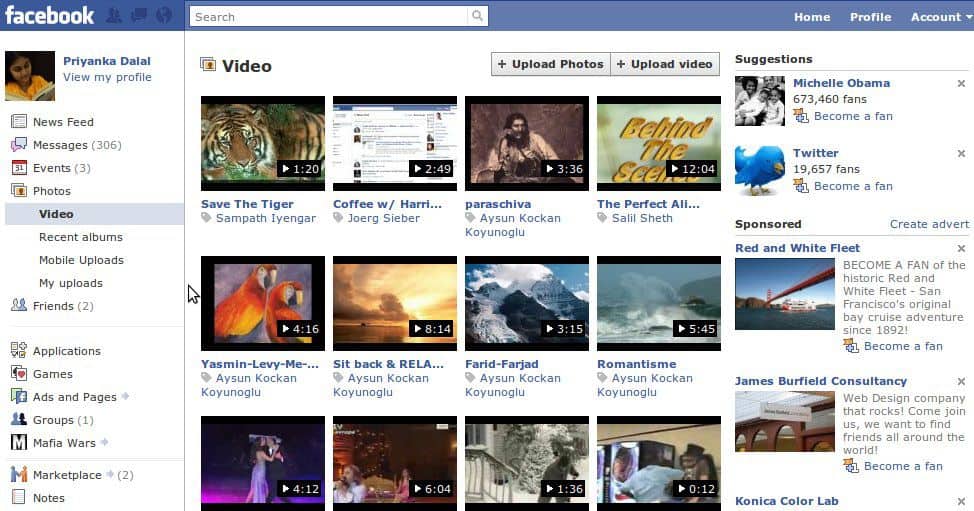The width and height of the screenshot is (974, 511).
Task: Open the Konica Color Lab ad title
Action: point(786,501)
